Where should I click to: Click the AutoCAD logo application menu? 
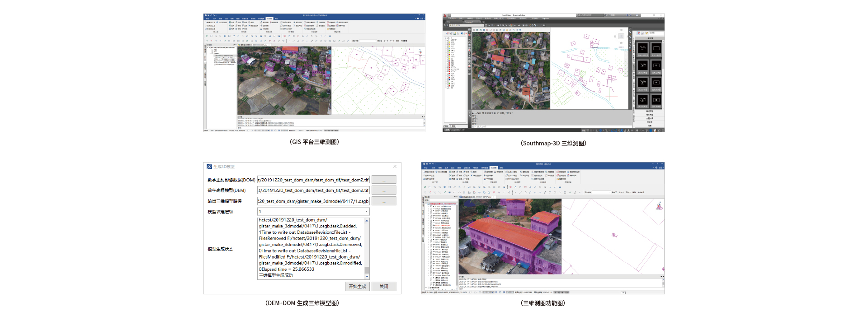(445, 16)
